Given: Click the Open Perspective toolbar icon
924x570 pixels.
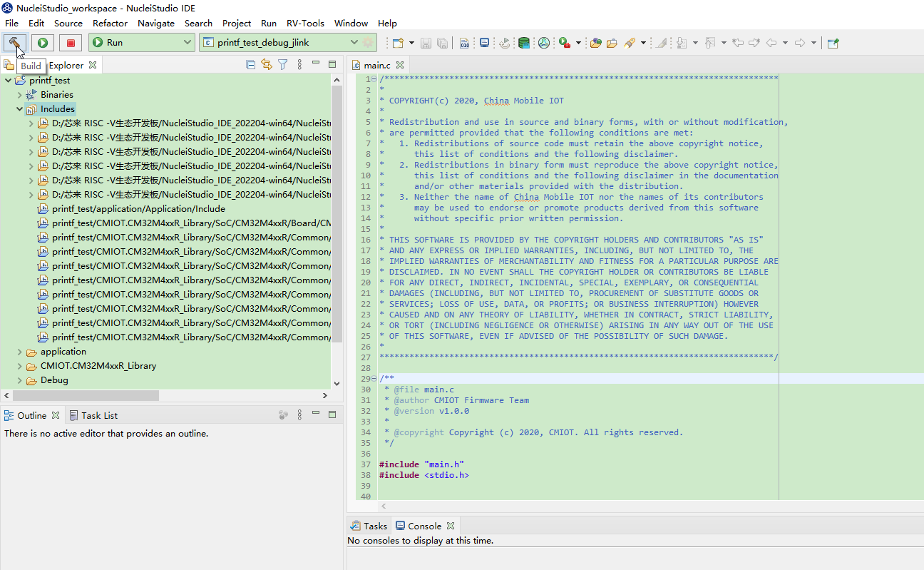Looking at the screenshot, I should coord(833,43).
